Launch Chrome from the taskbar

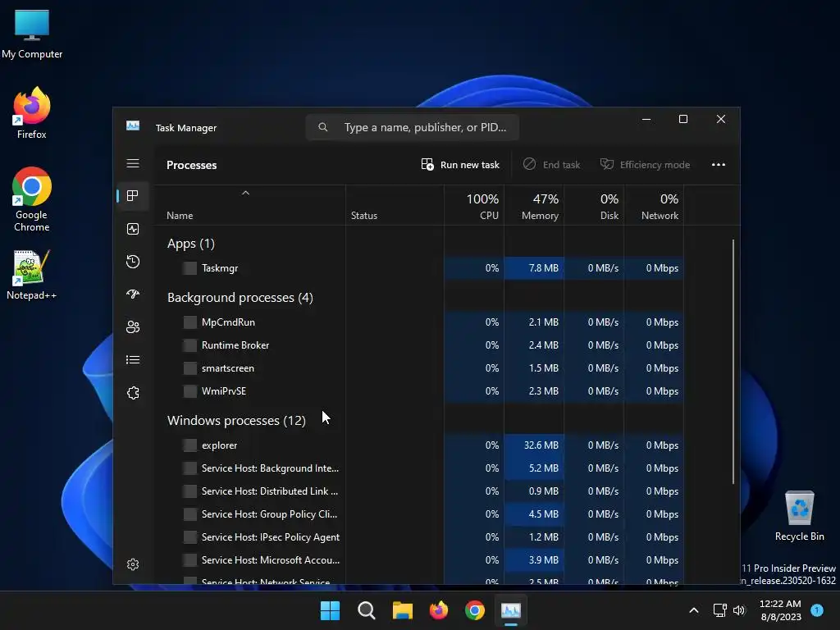click(x=475, y=610)
